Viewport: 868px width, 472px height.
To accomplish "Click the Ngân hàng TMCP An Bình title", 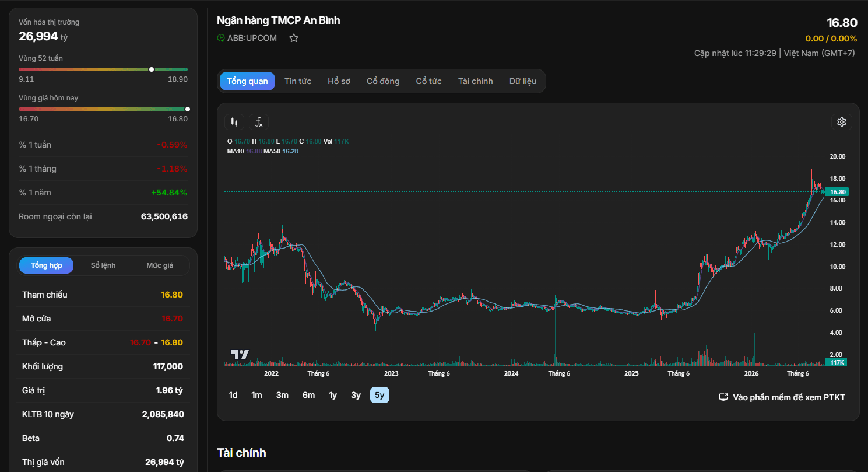I will [279, 20].
